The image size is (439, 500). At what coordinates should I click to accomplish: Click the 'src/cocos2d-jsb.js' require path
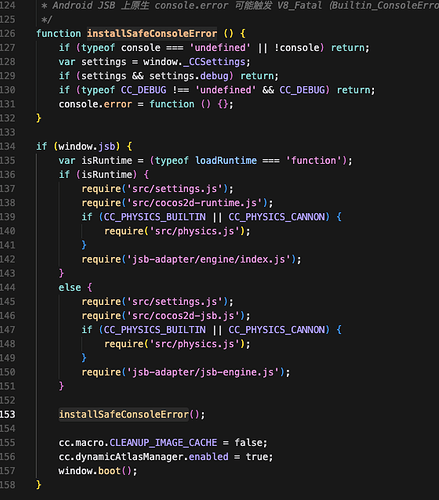183,316
